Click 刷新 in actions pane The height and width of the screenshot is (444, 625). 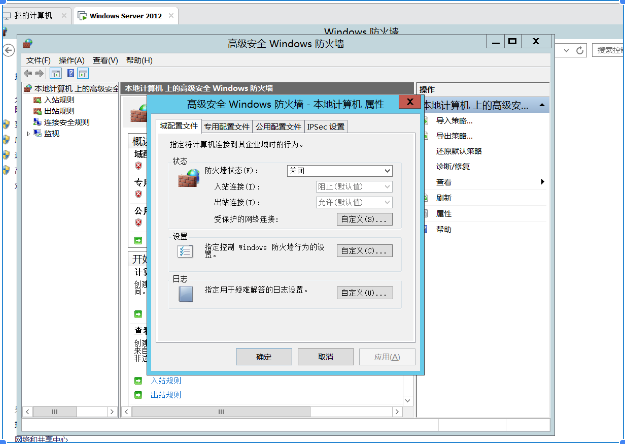(x=443, y=198)
